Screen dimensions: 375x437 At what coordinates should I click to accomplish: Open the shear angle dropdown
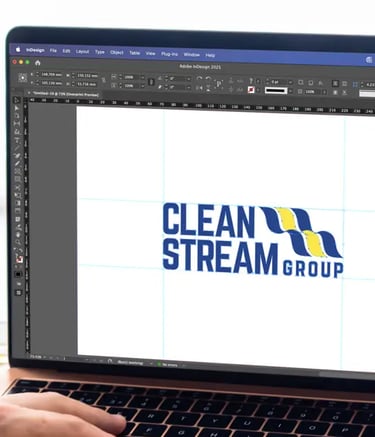pyautogui.click(x=189, y=87)
